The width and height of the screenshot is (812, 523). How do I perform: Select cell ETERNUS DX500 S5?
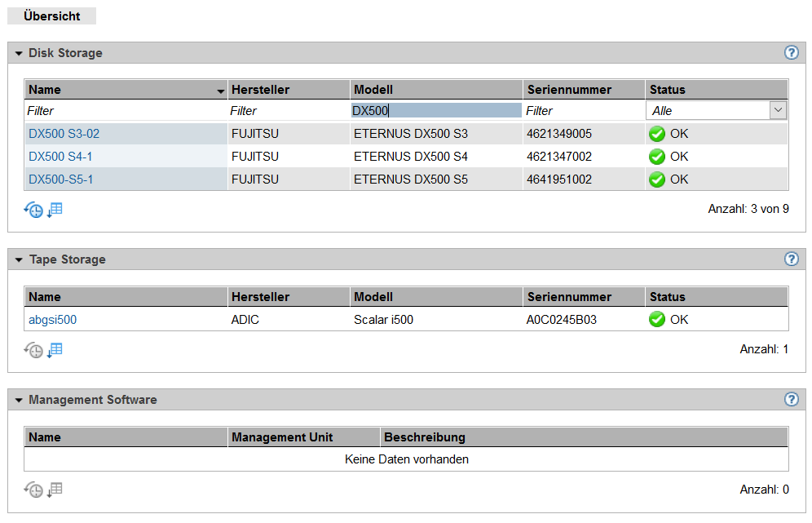pos(436,180)
